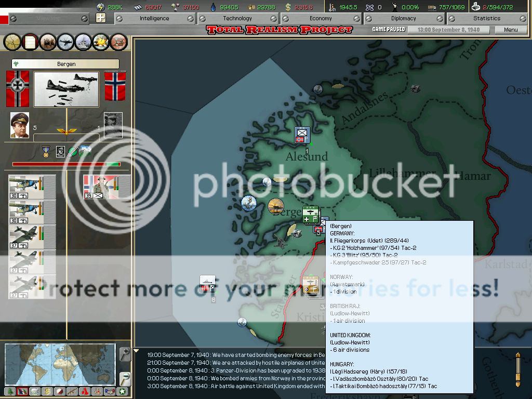
Task: Zoom in using the magnifier plus icon
Action: [125, 354]
